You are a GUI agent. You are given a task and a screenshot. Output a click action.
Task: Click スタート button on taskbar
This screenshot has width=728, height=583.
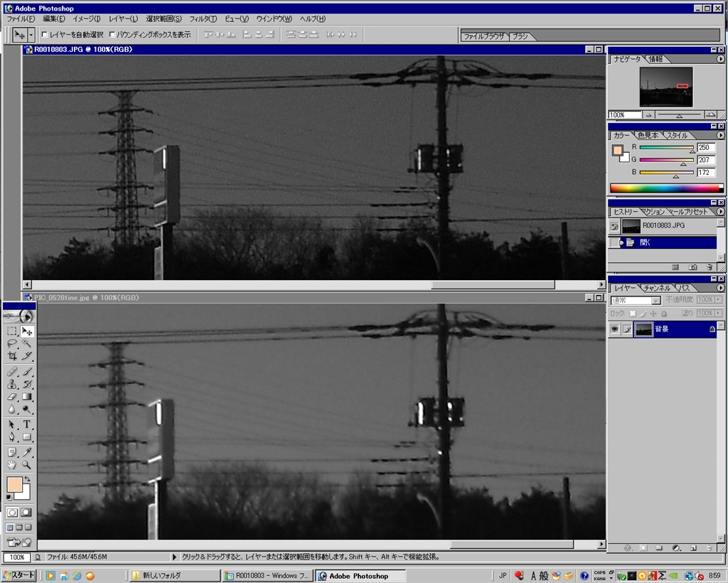(19, 575)
